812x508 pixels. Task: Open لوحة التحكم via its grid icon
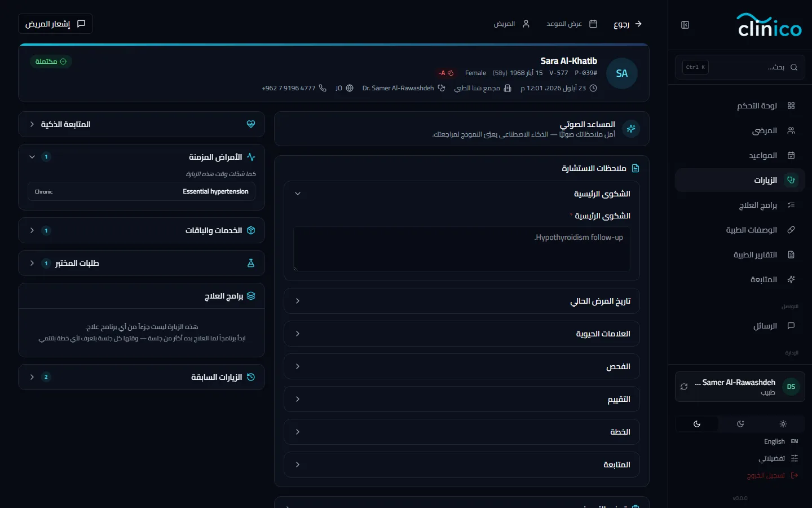tap(791, 106)
